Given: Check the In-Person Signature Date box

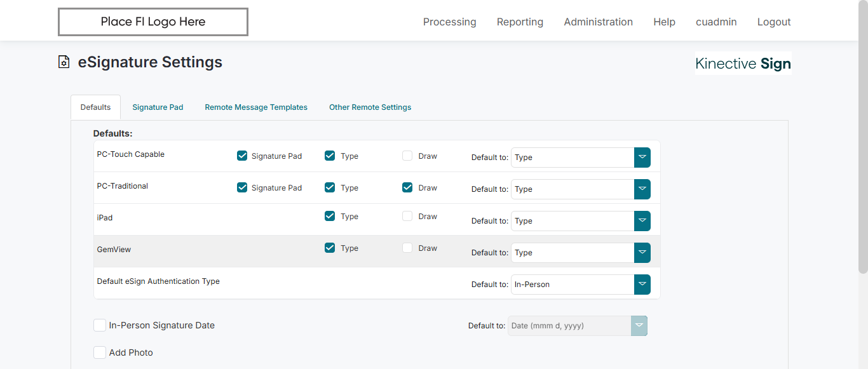Looking at the screenshot, I should pyautogui.click(x=100, y=325).
